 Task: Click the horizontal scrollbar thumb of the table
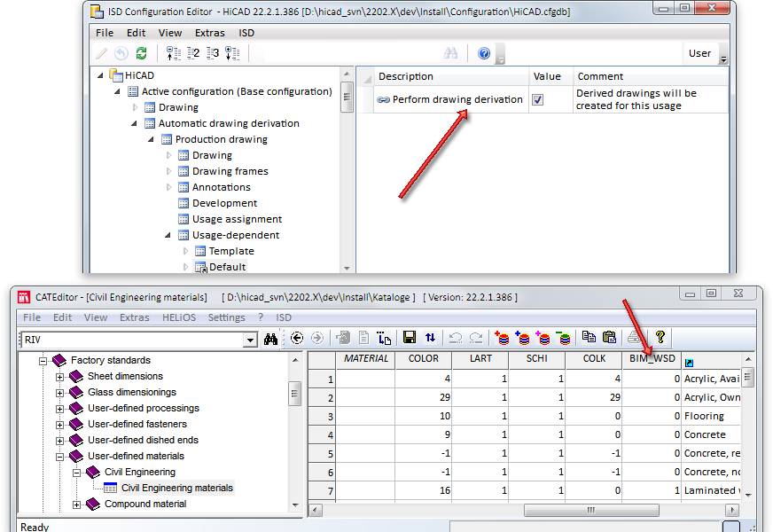point(591,511)
